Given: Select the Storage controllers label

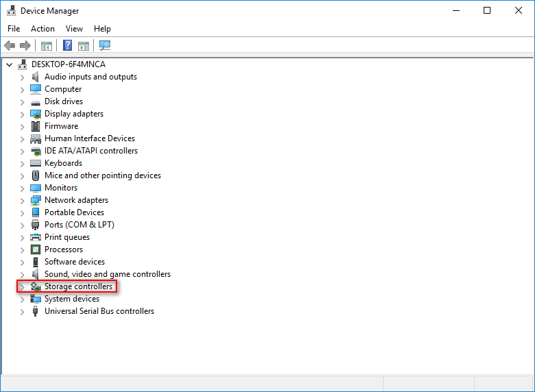Looking at the screenshot, I should tap(79, 286).
